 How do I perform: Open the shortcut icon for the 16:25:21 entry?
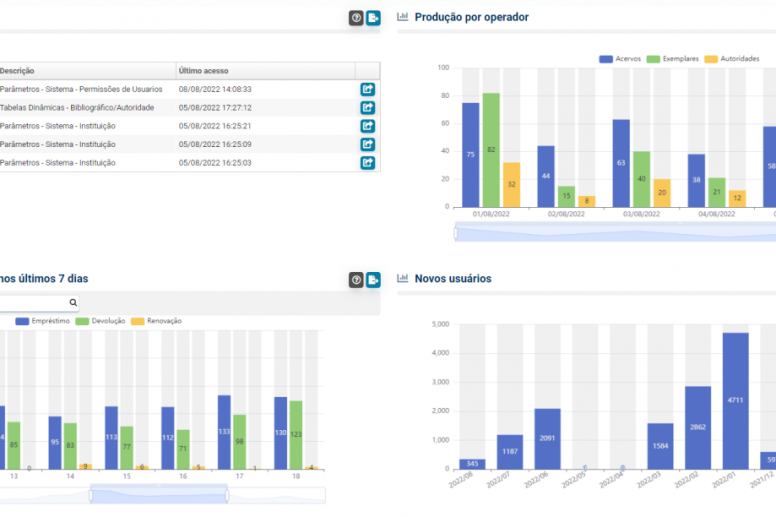367,126
